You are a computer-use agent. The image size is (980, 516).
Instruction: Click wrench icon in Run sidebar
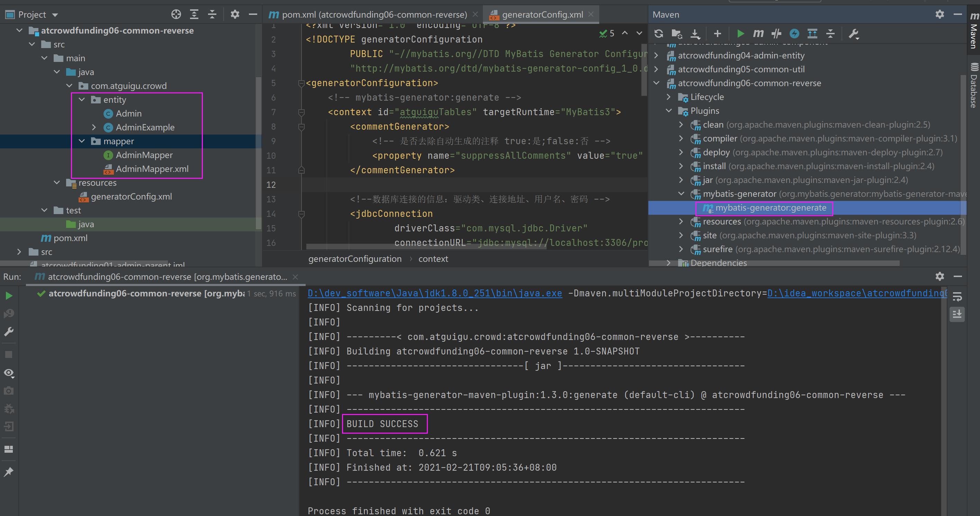pyautogui.click(x=9, y=331)
